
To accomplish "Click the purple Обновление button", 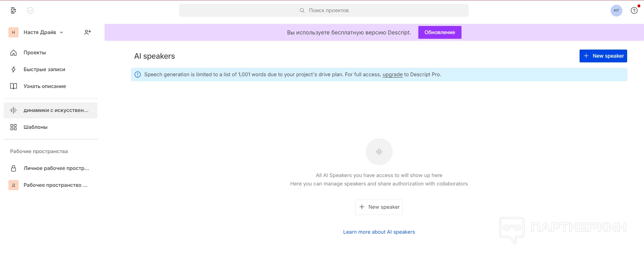I will pos(440,32).
